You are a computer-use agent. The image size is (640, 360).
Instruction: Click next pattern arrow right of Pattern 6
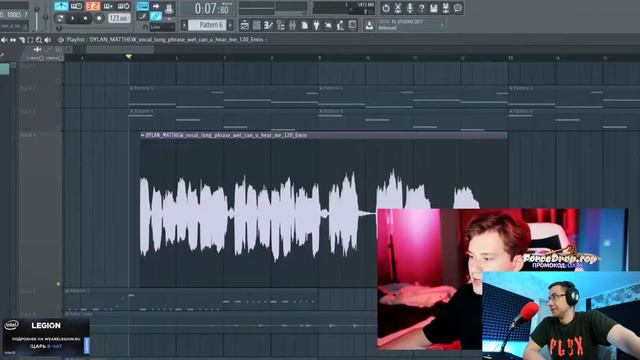230,25
